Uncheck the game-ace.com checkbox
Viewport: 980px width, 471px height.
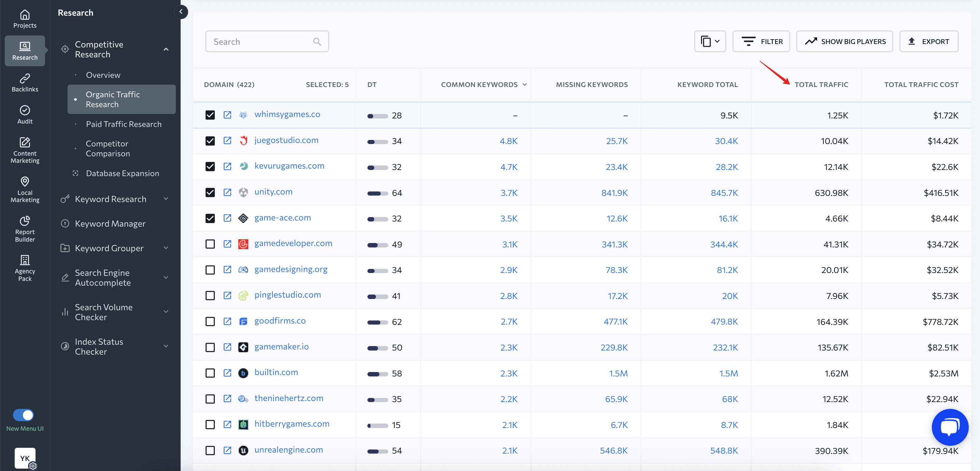click(x=210, y=218)
